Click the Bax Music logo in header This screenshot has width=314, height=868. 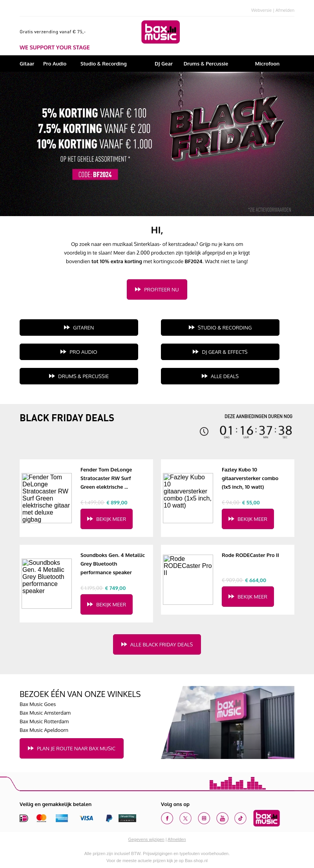(161, 32)
